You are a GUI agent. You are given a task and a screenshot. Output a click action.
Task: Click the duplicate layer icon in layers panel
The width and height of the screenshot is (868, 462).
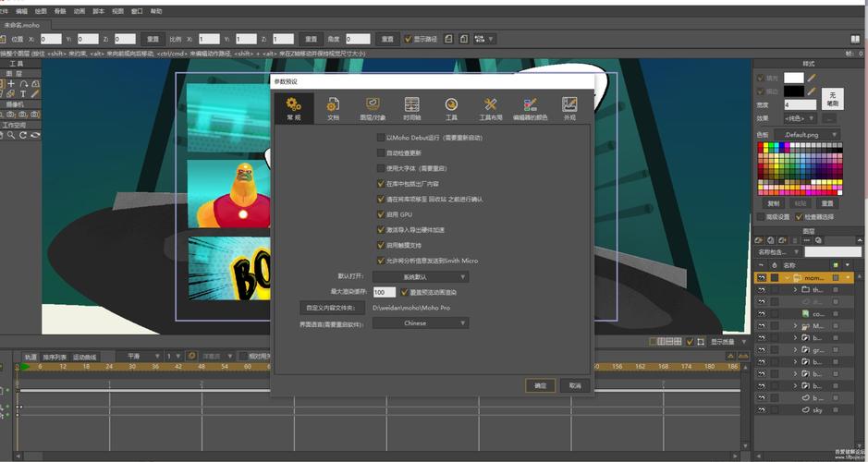(771, 240)
